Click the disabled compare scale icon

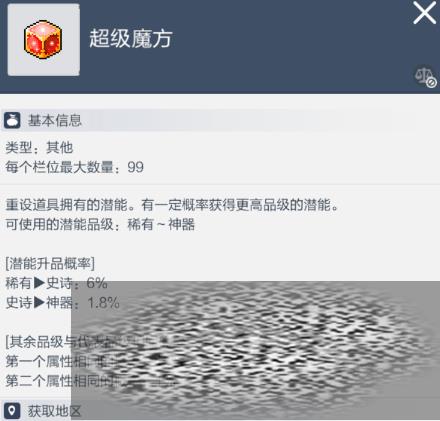(426, 77)
